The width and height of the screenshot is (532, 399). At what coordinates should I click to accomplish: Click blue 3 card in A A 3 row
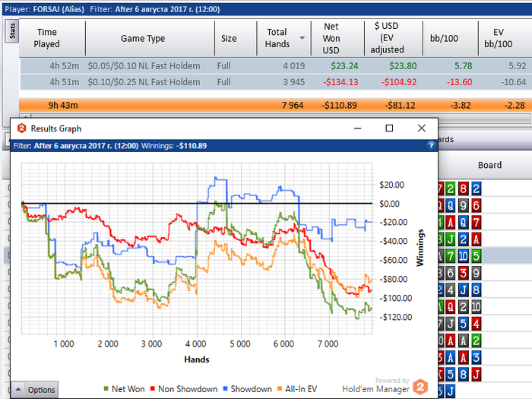pos(476,357)
